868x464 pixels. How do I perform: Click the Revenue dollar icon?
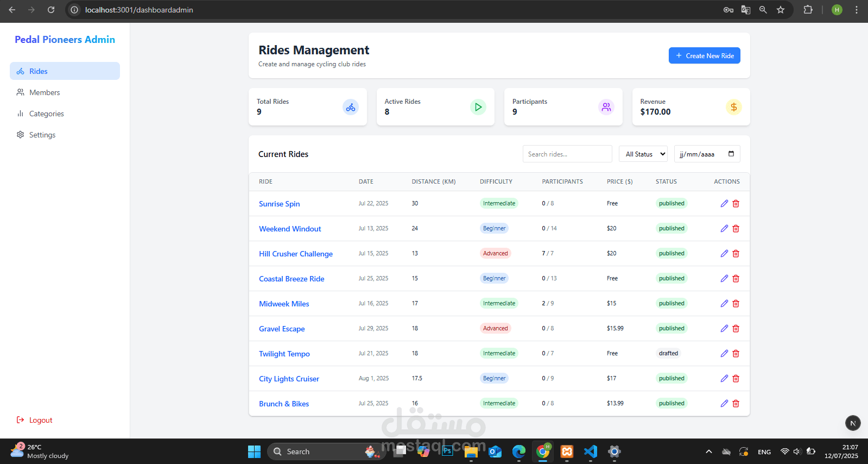tap(734, 107)
